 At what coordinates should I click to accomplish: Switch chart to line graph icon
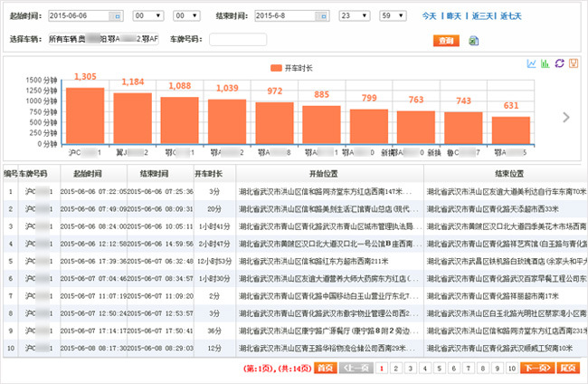click(531, 63)
